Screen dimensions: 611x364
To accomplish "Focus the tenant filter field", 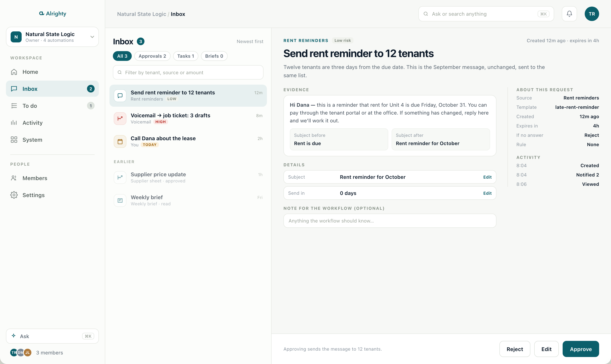I will point(188,72).
